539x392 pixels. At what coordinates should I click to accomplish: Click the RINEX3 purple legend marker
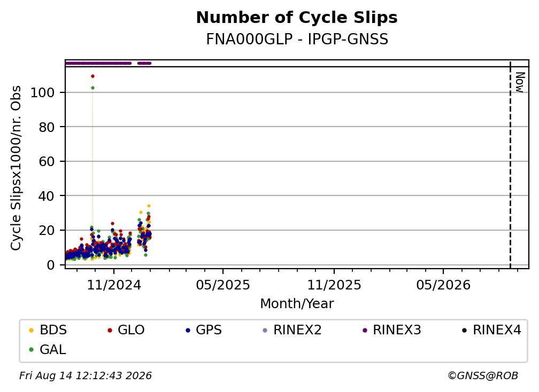coord(365,330)
